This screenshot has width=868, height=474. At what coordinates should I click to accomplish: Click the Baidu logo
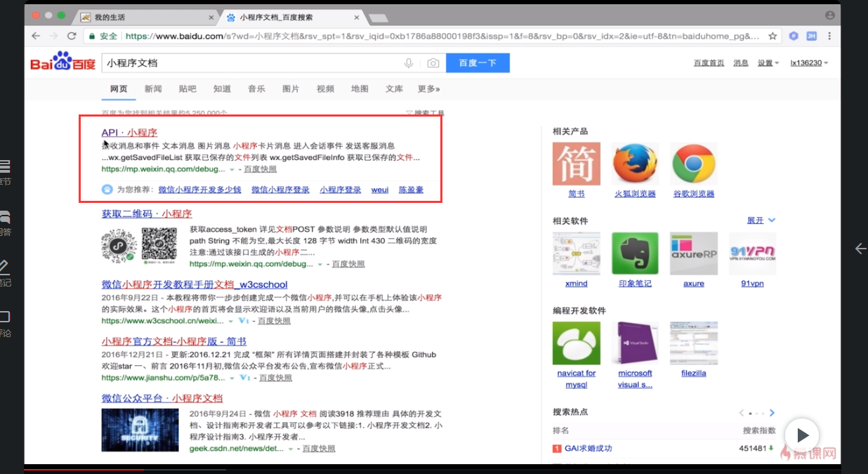63,62
